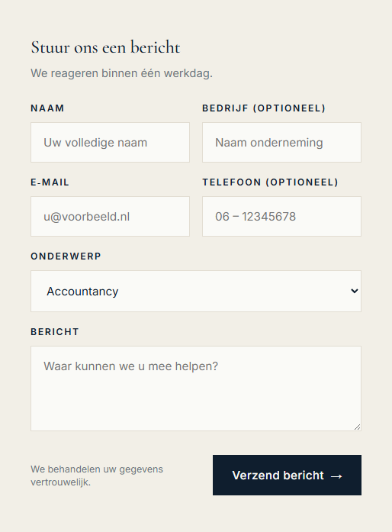This screenshot has height=532, width=392.
Task: Click the BEDRIJF (OPTIONEEL) label
Action: [x=264, y=108]
